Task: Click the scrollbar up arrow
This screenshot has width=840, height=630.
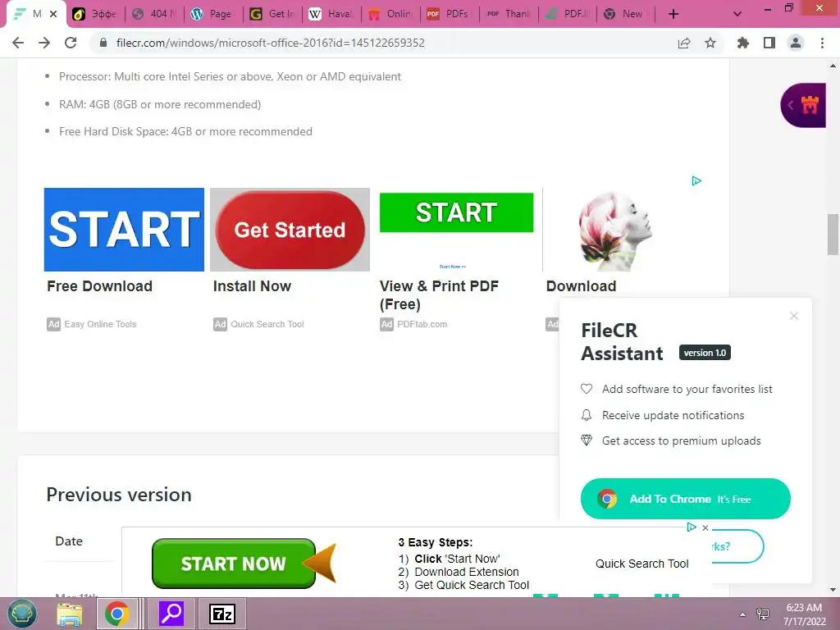Action: tap(833, 66)
